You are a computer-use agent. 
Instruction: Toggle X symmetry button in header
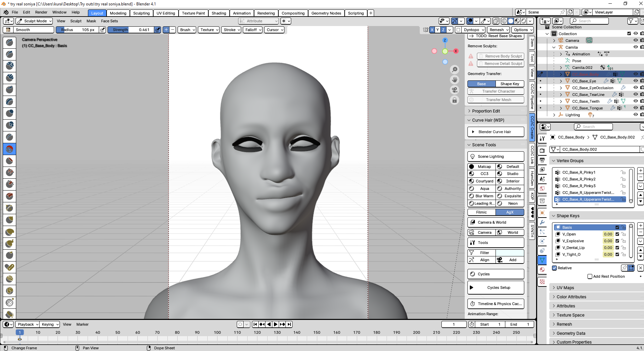[x=432, y=30]
